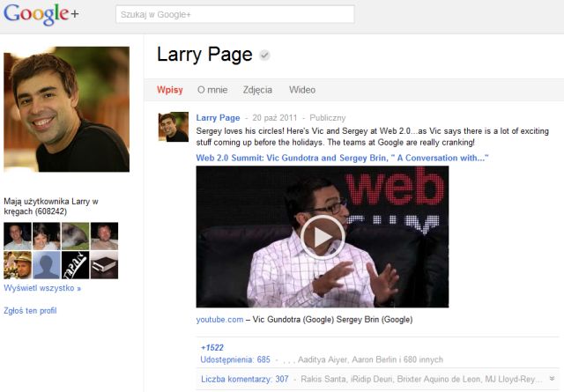Open the book image circle member thumbnail
Screen dimensions: 564x392
pyautogui.click(x=104, y=265)
